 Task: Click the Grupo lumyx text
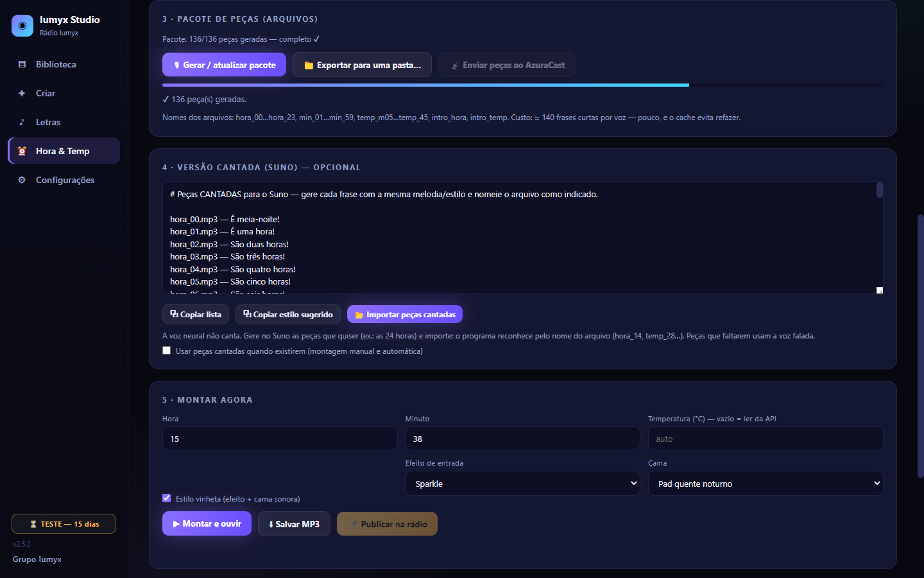pyautogui.click(x=37, y=559)
